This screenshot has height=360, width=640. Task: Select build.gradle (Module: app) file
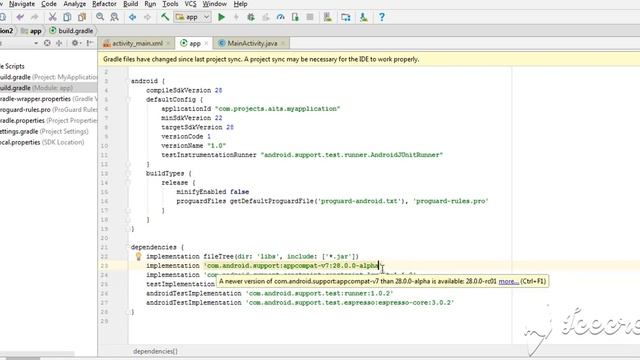(x=48, y=88)
